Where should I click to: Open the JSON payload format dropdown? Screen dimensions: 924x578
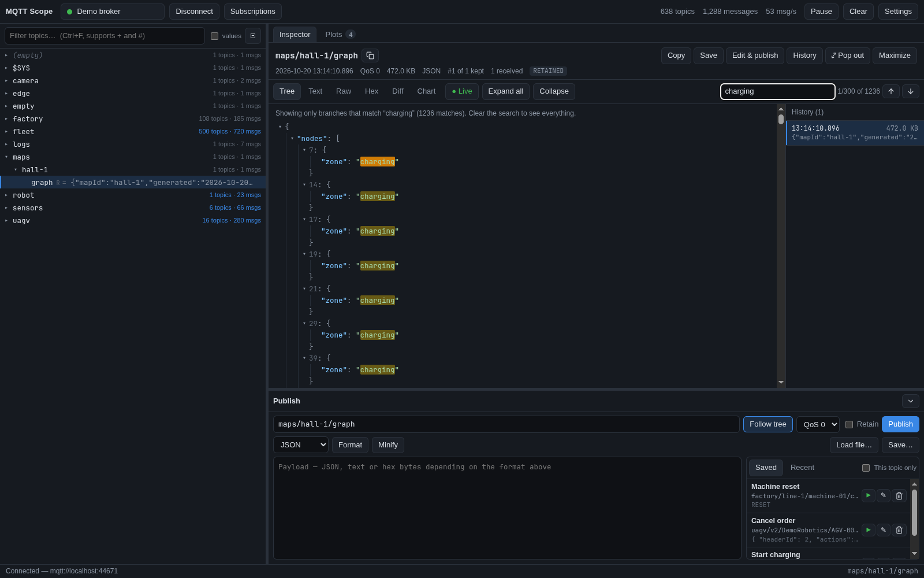(x=301, y=445)
